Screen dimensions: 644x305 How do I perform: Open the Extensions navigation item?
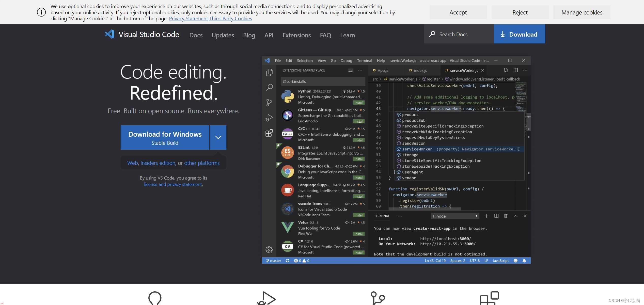pyautogui.click(x=296, y=35)
